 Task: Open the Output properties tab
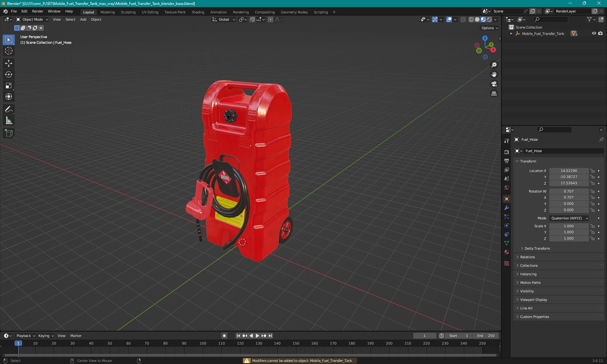(507, 161)
